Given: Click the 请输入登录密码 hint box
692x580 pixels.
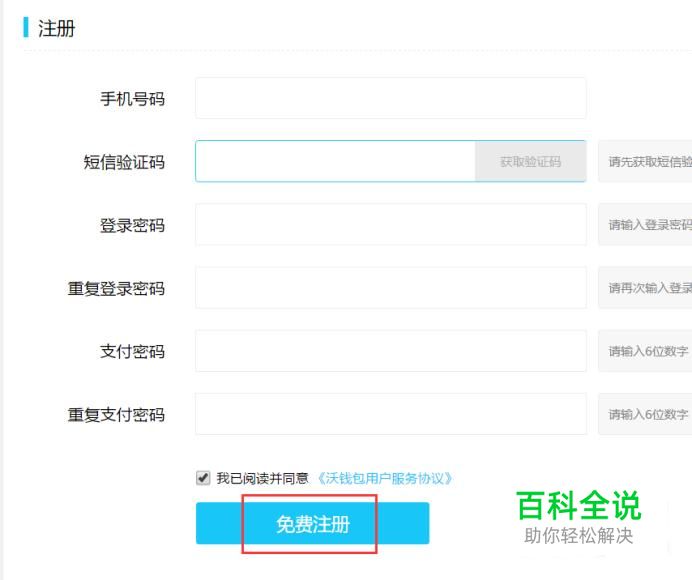Looking at the screenshot, I should coord(646,224).
